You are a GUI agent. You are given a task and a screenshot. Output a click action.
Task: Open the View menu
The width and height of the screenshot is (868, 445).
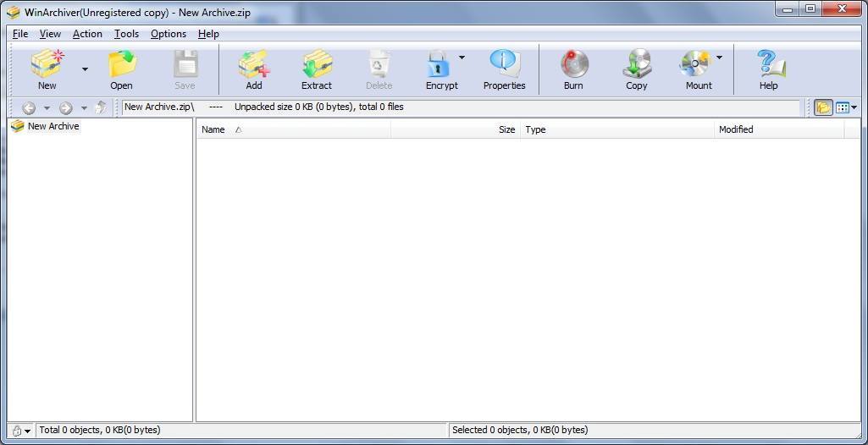pyautogui.click(x=50, y=34)
